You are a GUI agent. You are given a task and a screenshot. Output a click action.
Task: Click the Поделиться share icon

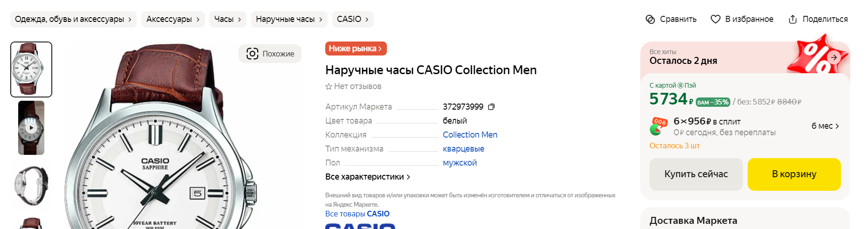pyautogui.click(x=792, y=19)
